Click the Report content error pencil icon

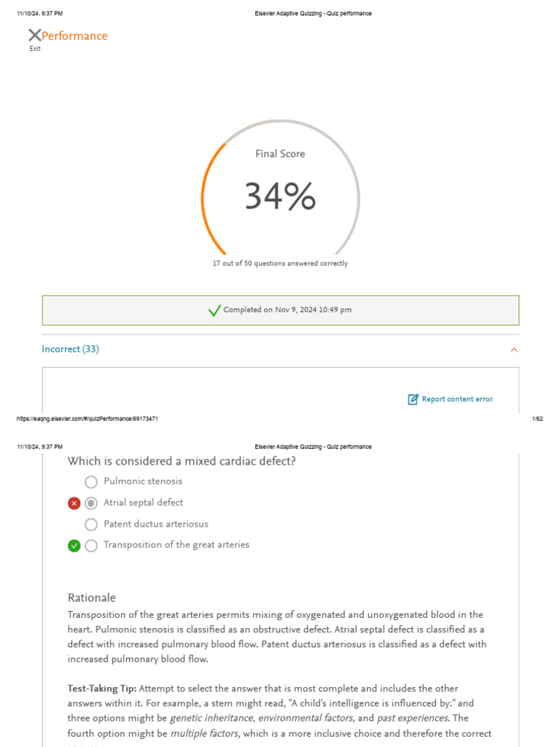(413, 399)
